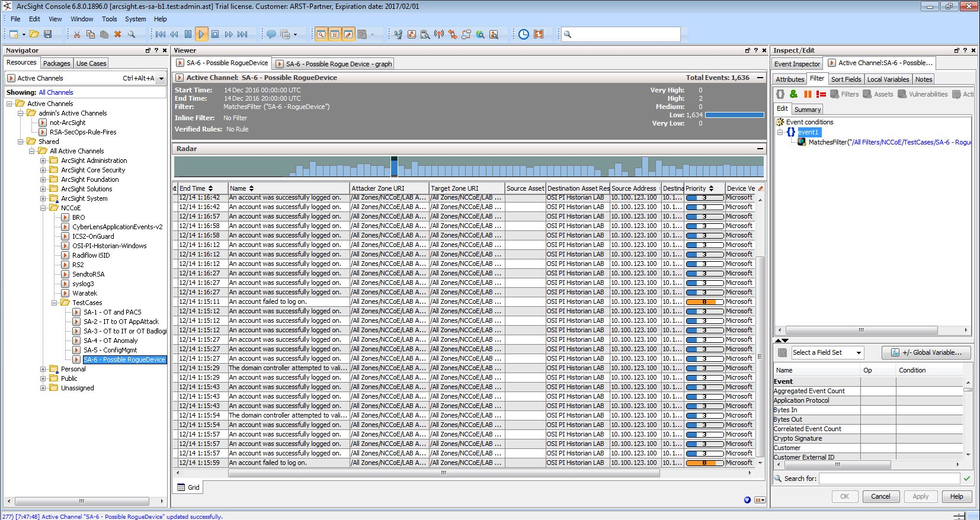Open the System menu
Image resolution: width=980 pixels, height=520 pixels.
click(135, 19)
